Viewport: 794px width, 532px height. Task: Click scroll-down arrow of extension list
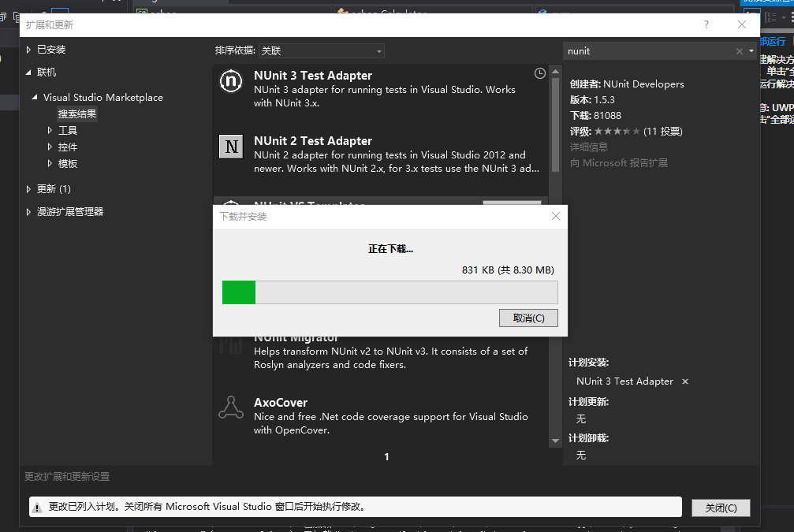555,441
